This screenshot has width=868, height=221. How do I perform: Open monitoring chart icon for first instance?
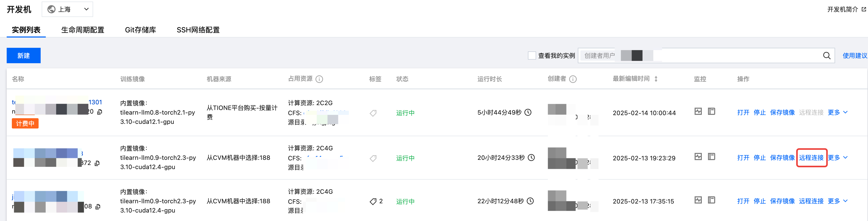pos(698,111)
